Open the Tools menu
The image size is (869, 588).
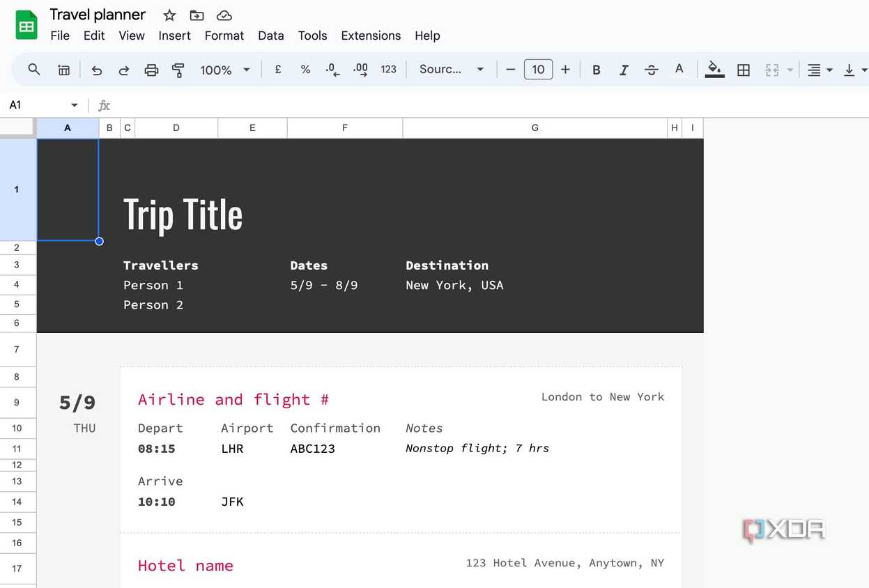click(312, 36)
